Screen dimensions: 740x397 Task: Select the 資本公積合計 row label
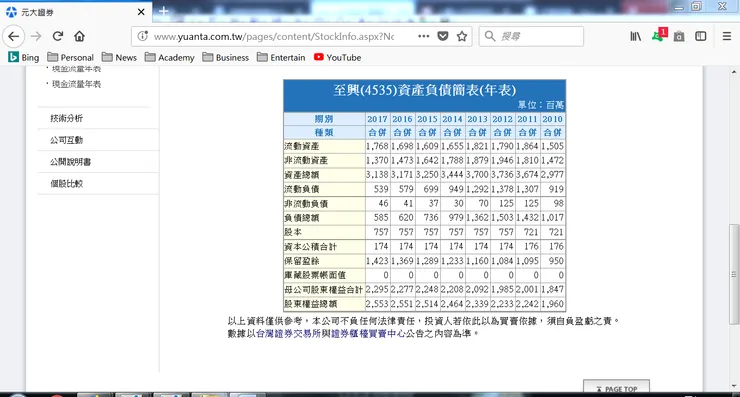pos(311,246)
